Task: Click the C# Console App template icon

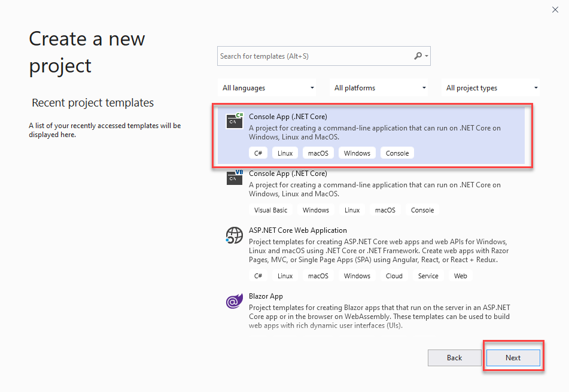Action: pyautogui.click(x=235, y=120)
